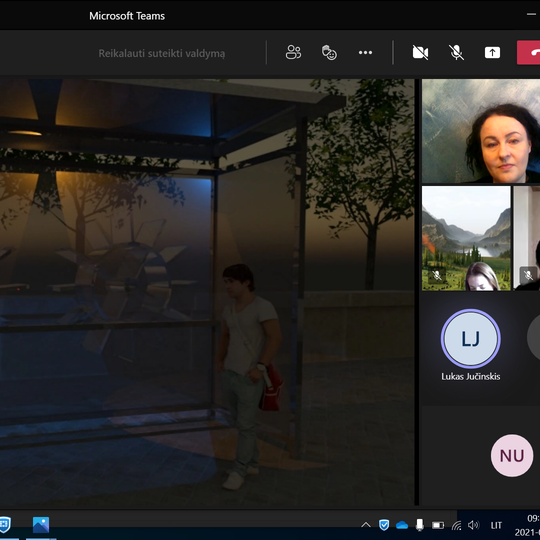Open the reactions and raise hand menu
The width and height of the screenshot is (540, 540).
[x=329, y=52]
